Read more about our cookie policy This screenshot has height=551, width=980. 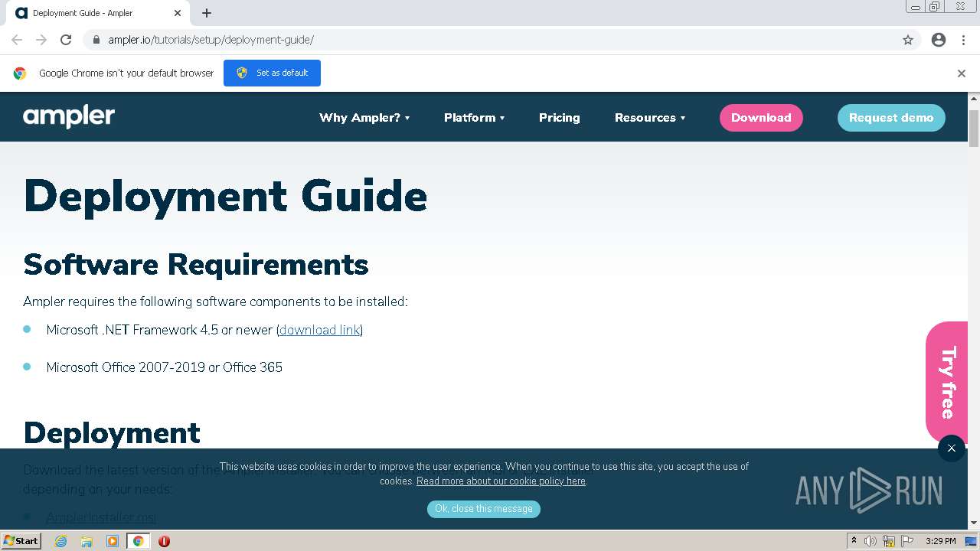coord(501,481)
